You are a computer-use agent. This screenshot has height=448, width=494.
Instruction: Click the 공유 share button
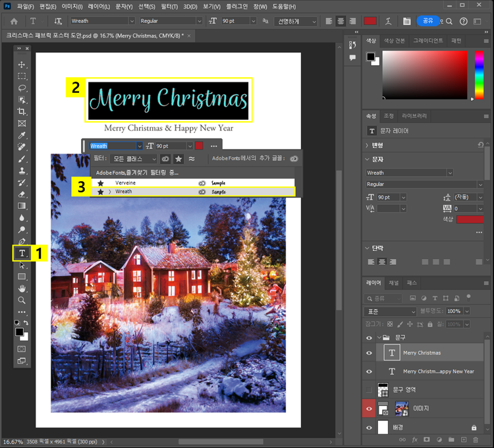point(427,21)
